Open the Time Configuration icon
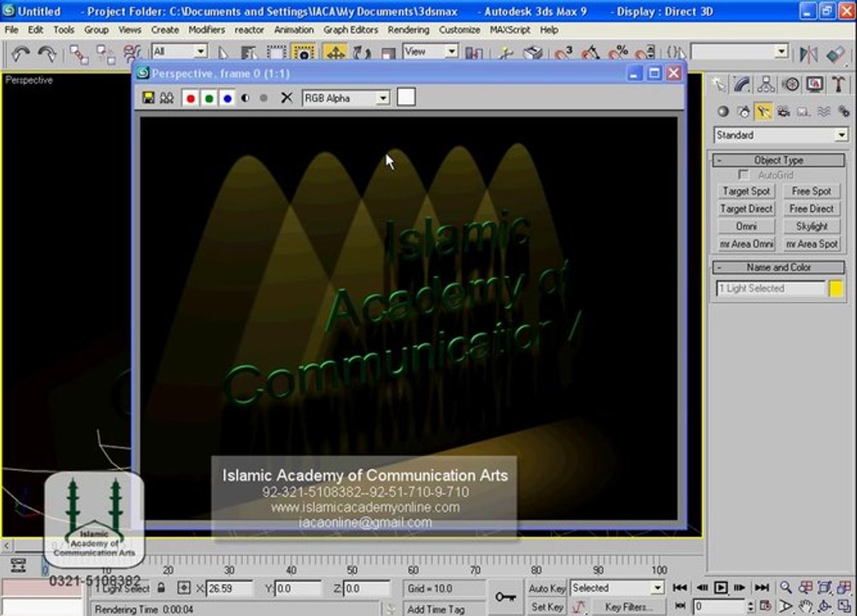 click(x=765, y=607)
